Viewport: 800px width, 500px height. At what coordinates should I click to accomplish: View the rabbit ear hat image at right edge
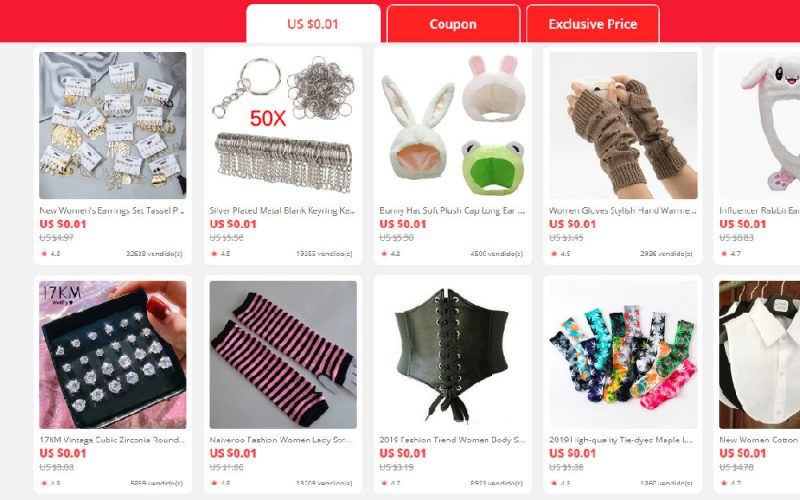pyautogui.click(x=760, y=125)
